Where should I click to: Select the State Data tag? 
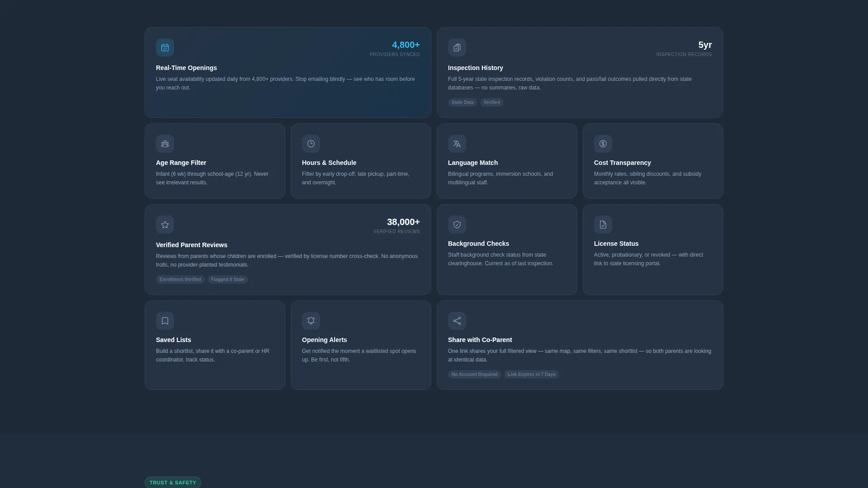(462, 103)
